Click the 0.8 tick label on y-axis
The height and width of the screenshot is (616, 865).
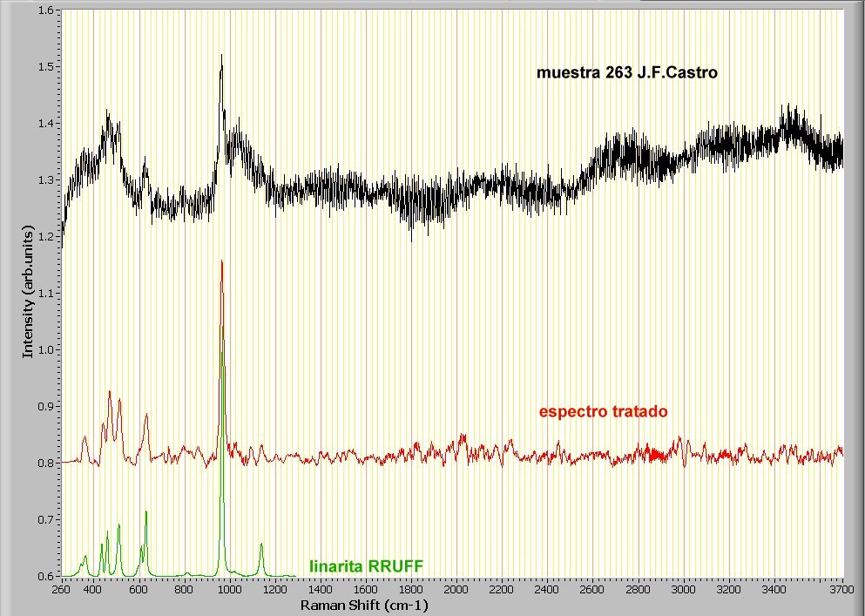[45, 463]
